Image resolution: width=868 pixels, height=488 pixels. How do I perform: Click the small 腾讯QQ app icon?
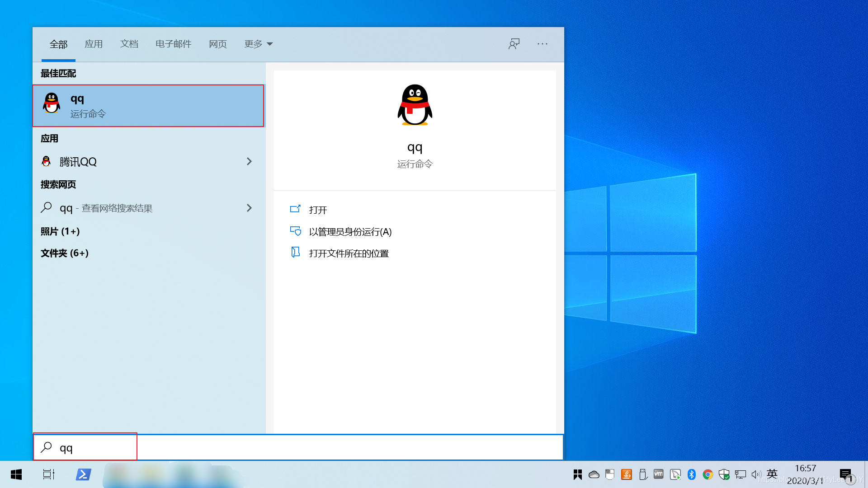coord(46,161)
